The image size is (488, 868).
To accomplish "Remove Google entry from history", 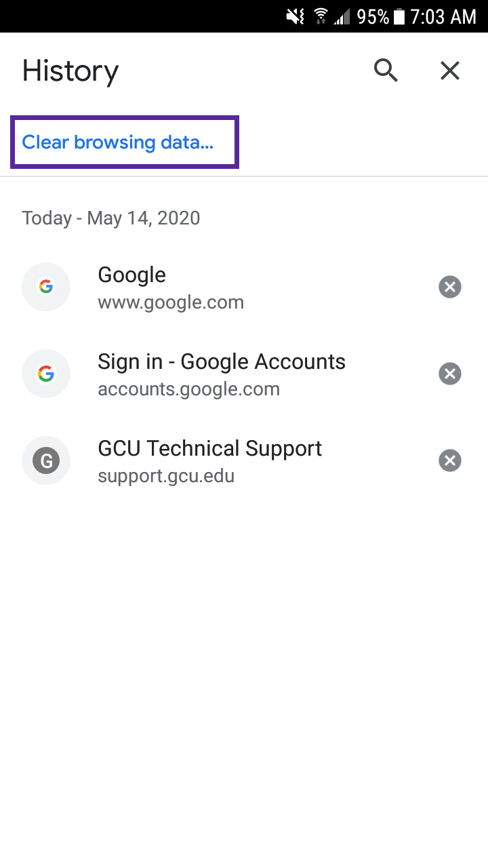I will 450,287.
